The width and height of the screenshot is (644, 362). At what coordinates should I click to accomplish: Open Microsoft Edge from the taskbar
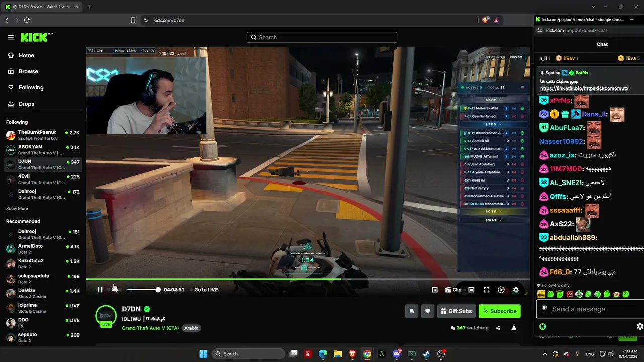click(323, 354)
